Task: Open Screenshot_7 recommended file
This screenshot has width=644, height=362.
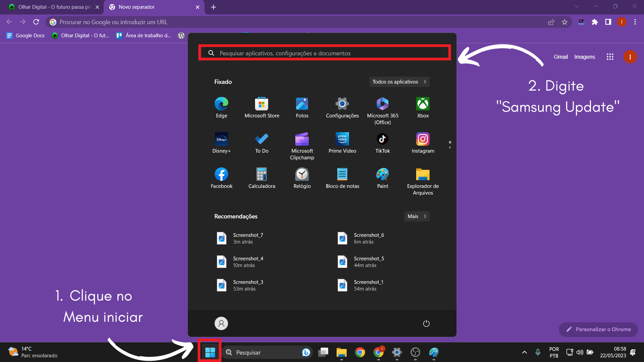Action: point(240,238)
